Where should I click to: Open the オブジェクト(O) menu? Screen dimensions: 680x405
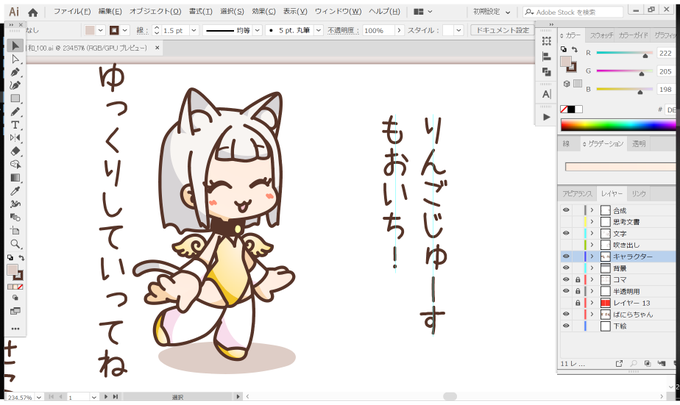tap(155, 12)
